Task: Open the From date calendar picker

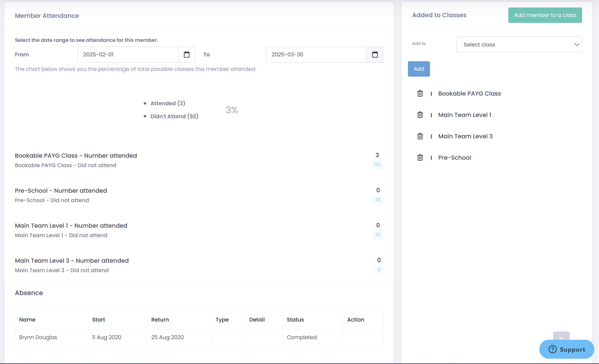Action: (x=186, y=54)
